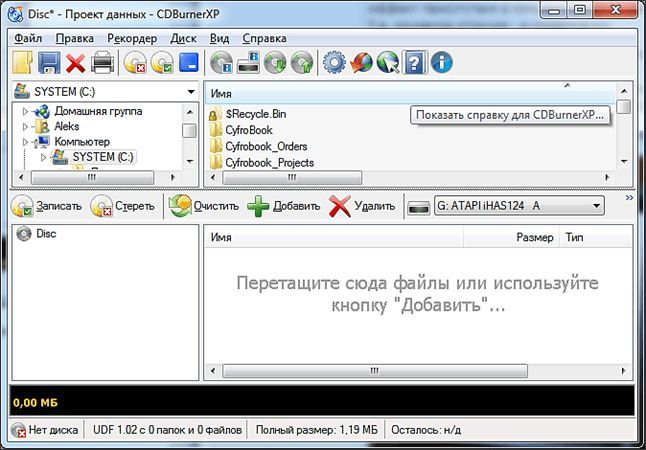
Task: Click file list vertical scrollbar up arrow
Action: pyautogui.click(x=624, y=91)
